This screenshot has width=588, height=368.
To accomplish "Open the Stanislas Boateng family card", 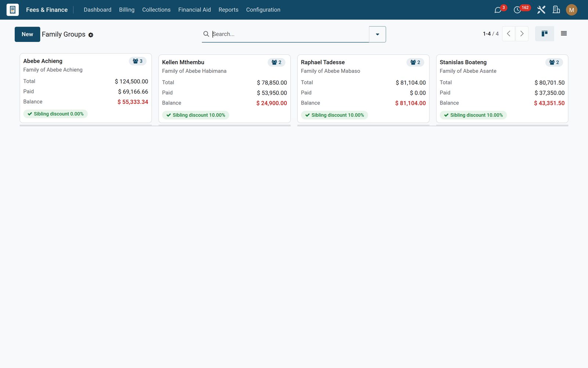I will point(502,89).
